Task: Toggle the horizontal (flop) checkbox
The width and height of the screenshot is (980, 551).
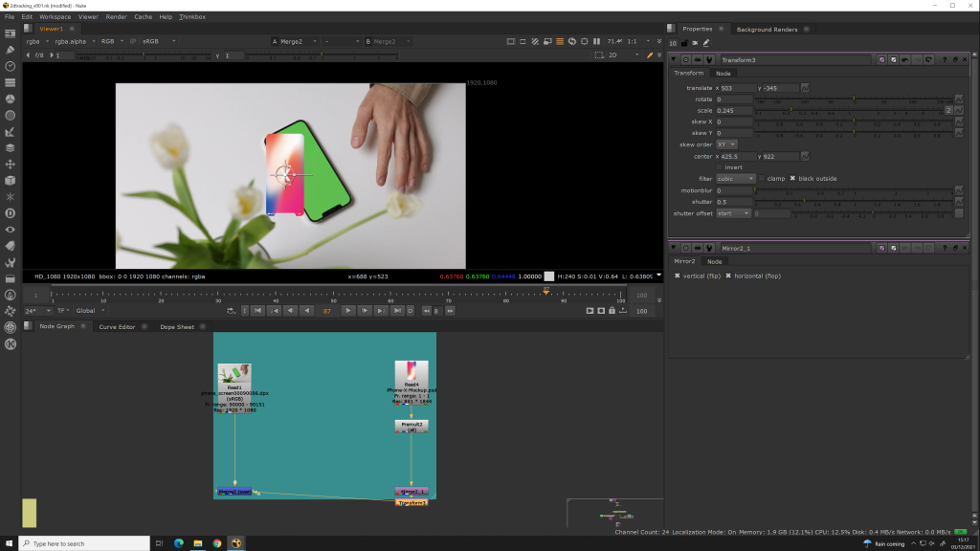Action: (x=728, y=276)
